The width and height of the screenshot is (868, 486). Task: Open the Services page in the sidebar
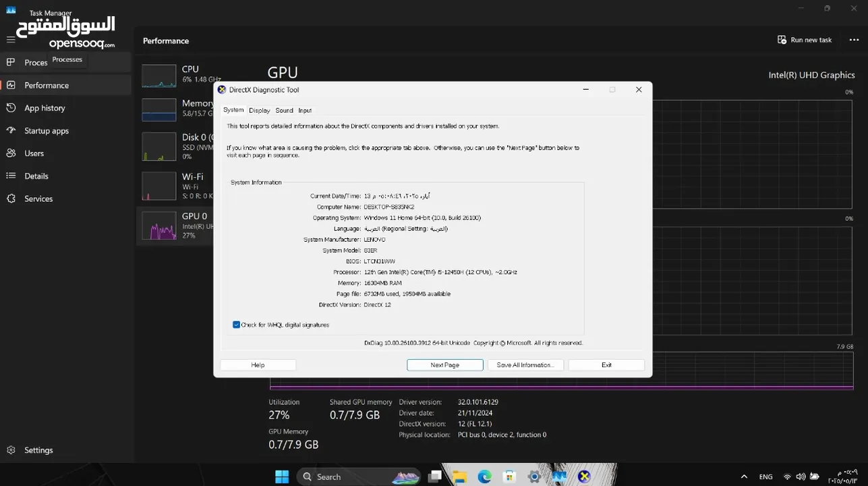65,199
